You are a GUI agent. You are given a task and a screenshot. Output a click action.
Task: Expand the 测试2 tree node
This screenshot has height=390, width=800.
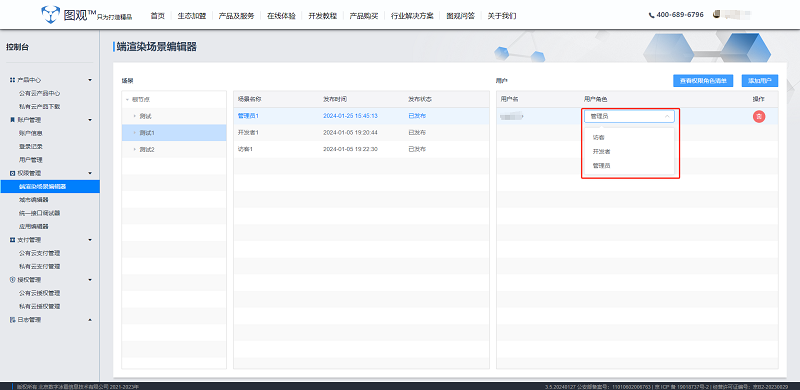click(x=135, y=150)
